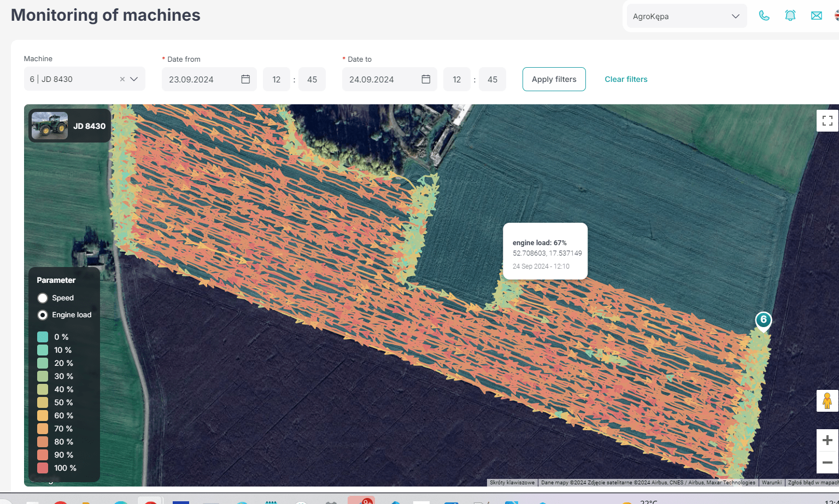The image size is (839, 504).
Task: Click the Clear filters link
Action: click(626, 79)
